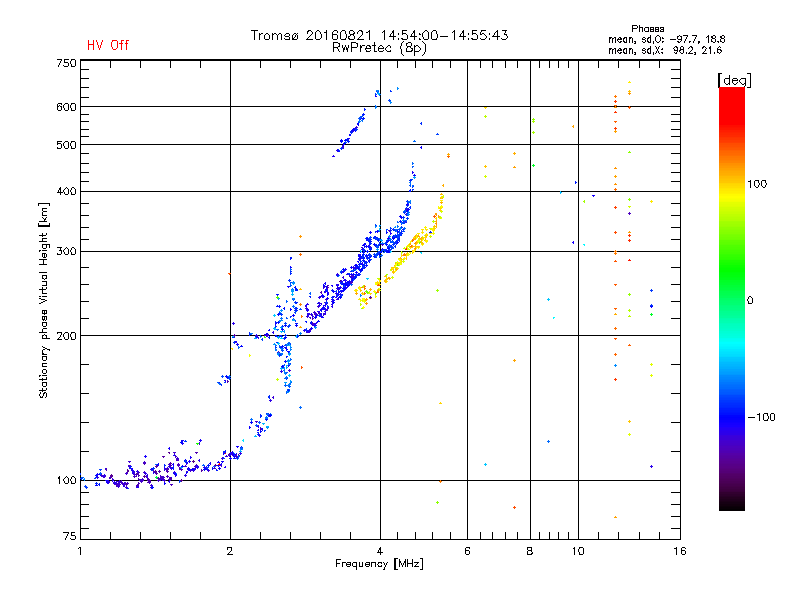
Task: Click the 'RwPretec (8p)' subtitle
Action: click(379, 48)
